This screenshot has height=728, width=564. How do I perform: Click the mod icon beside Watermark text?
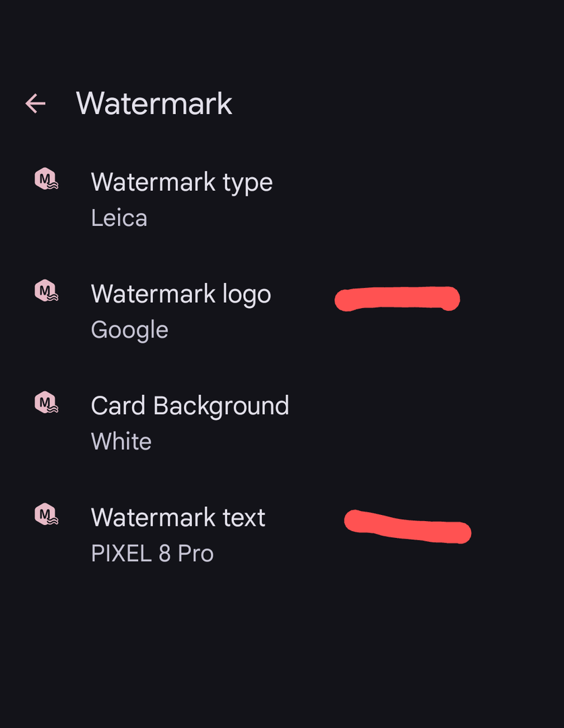[x=46, y=515]
